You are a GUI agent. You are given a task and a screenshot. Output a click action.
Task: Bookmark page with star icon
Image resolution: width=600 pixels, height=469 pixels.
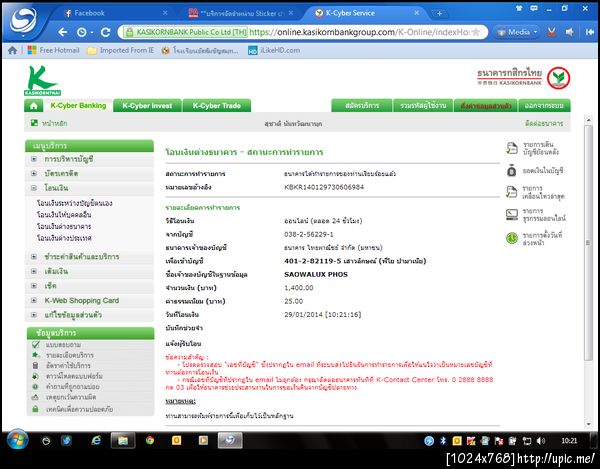pos(476,32)
